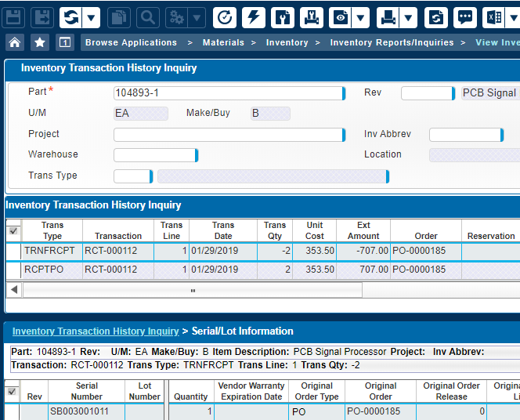Open the Project field lookup handle
This screenshot has height=420, width=520.
click(344, 135)
